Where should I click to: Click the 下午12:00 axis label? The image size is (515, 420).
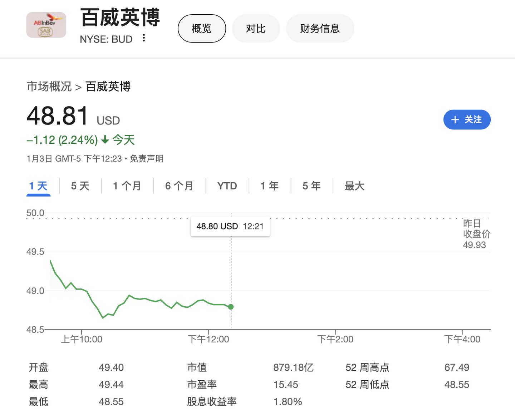coord(209,339)
